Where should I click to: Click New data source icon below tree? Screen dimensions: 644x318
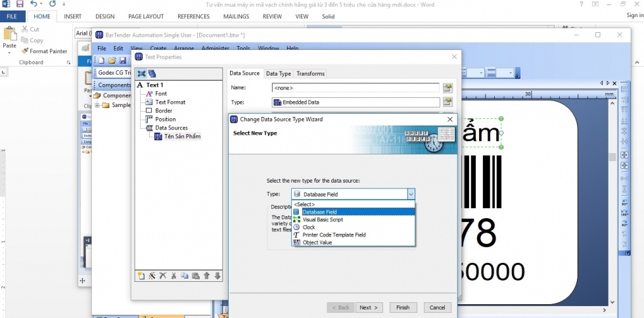click(141, 276)
